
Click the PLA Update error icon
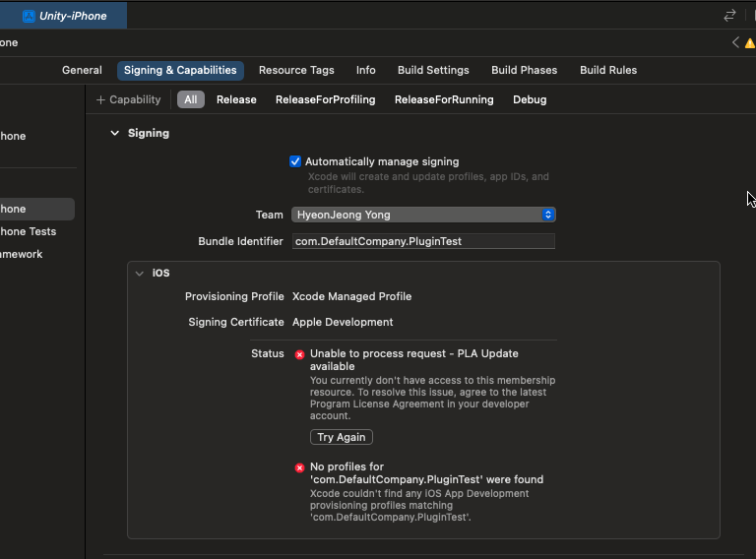coord(299,354)
